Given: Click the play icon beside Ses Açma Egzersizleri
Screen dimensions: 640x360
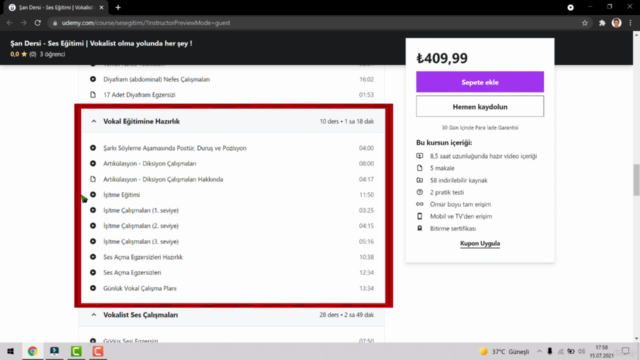Looking at the screenshot, I should coord(93,272).
